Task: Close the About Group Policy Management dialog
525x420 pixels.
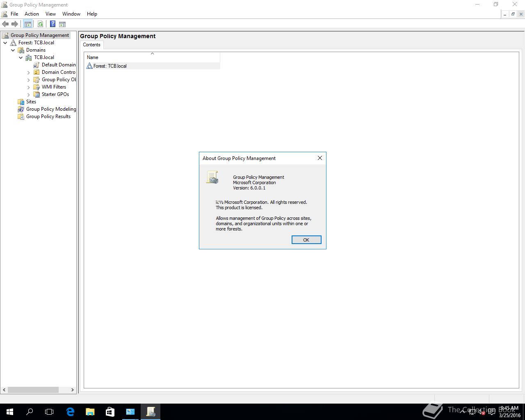Action: point(320,158)
